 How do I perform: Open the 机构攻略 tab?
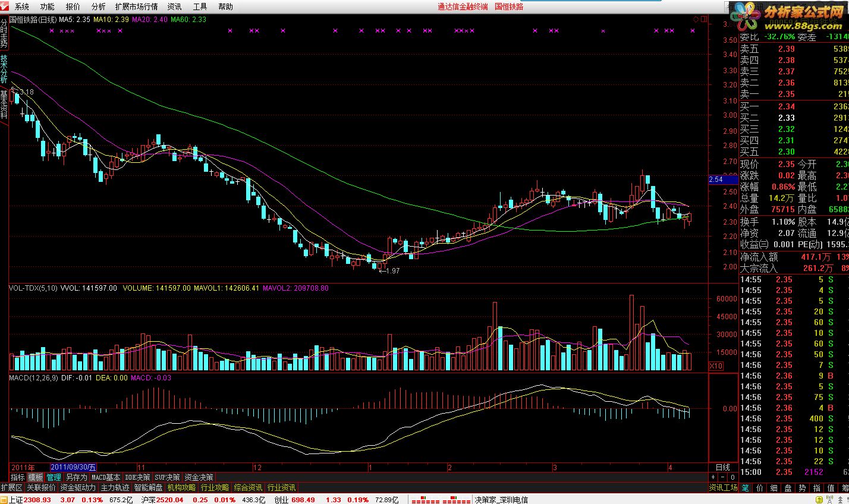coord(182,487)
